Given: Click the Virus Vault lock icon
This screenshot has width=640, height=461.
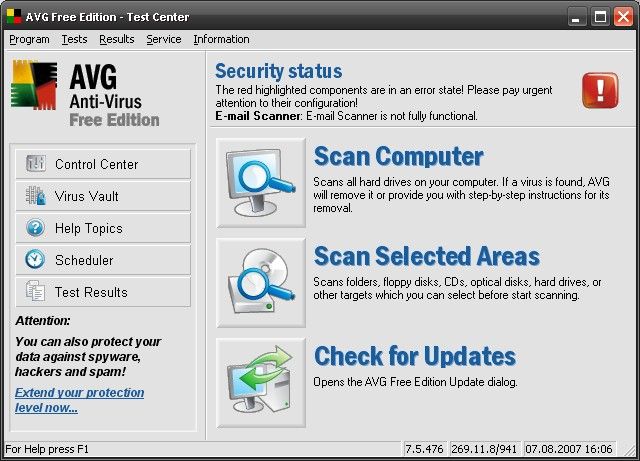Looking at the screenshot, I should 36,196.
